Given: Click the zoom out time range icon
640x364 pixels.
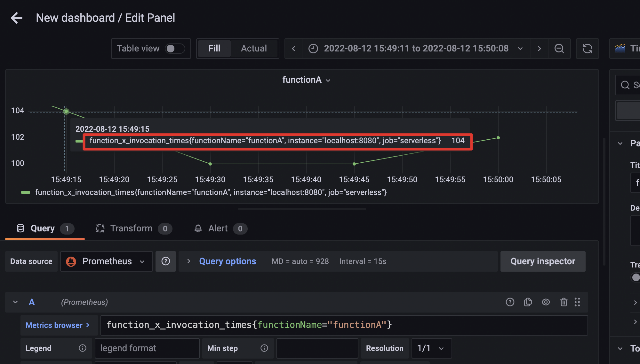Looking at the screenshot, I should 559,49.
